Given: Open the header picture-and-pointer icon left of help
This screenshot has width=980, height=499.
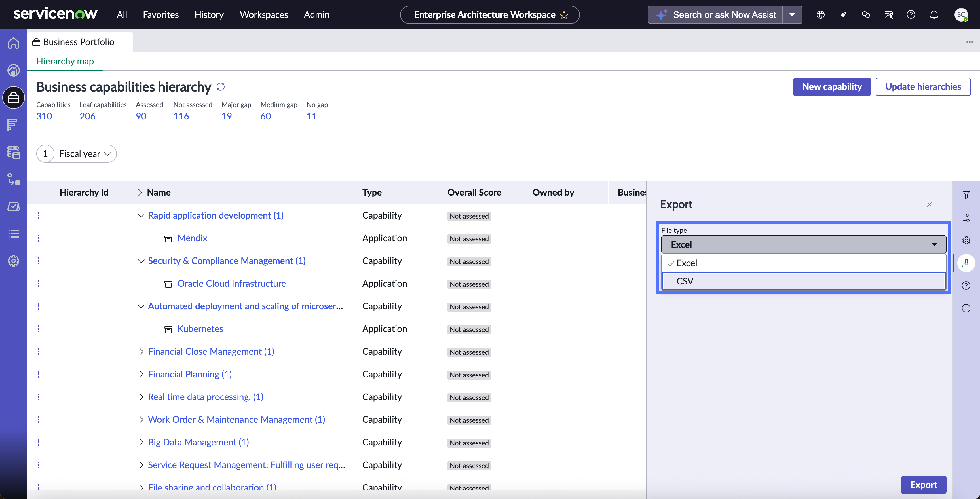Looking at the screenshot, I should [889, 15].
